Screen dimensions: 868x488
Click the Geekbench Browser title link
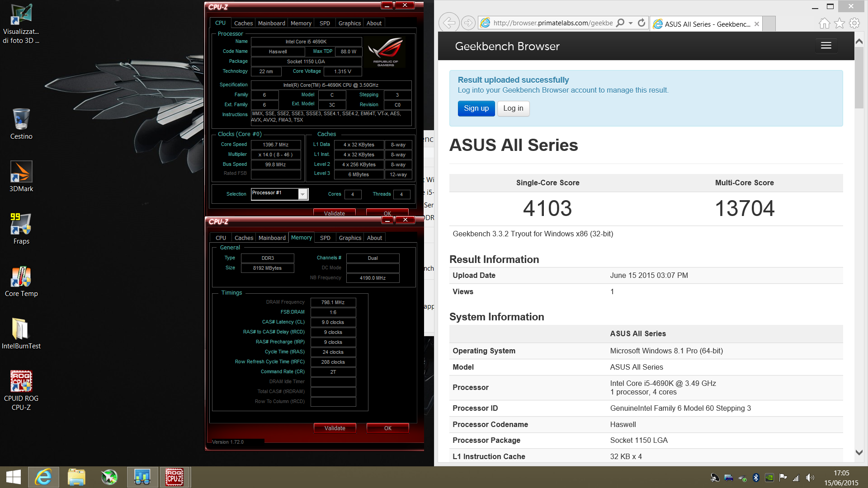click(x=507, y=46)
